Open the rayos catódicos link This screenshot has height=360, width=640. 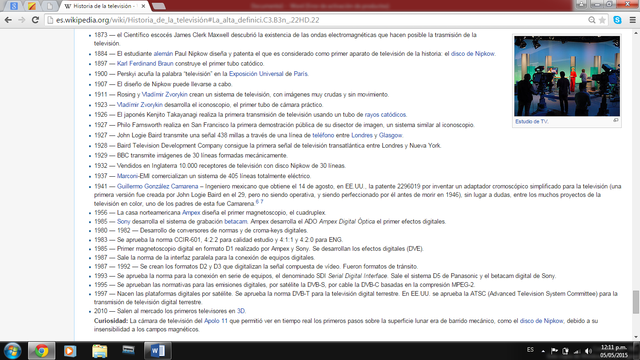[x=385, y=115]
